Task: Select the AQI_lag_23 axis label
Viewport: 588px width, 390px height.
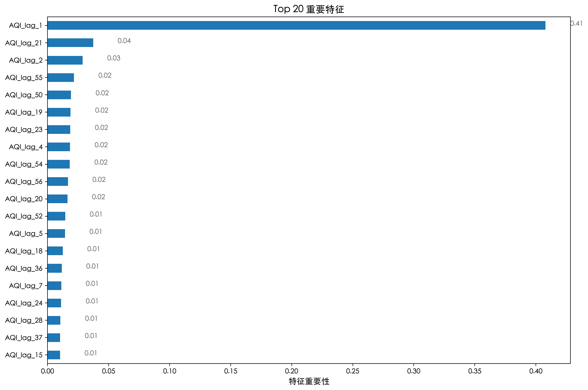Action: [x=23, y=130]
